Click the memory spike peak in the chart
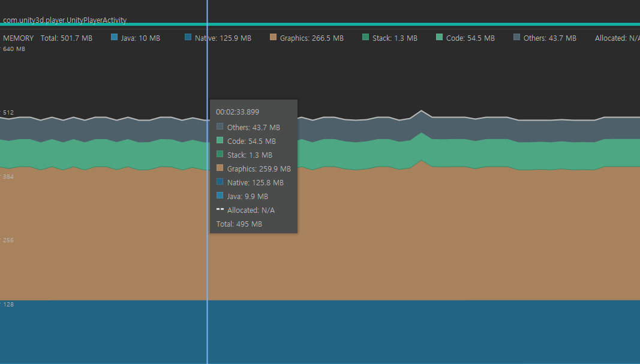The image size is (640, 364). click(x=421, y=111)
